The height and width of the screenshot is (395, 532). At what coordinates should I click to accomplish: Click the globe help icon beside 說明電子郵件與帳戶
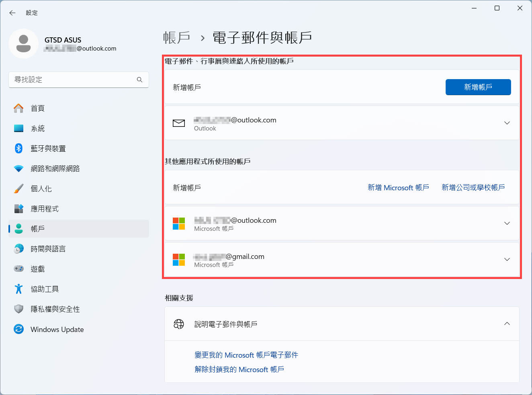pyautogui.click(x=179, y=324)
